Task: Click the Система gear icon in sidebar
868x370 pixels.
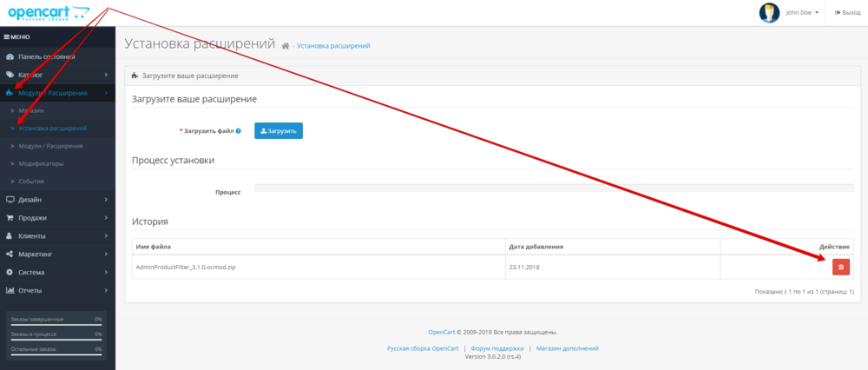Action: point(10,272)
